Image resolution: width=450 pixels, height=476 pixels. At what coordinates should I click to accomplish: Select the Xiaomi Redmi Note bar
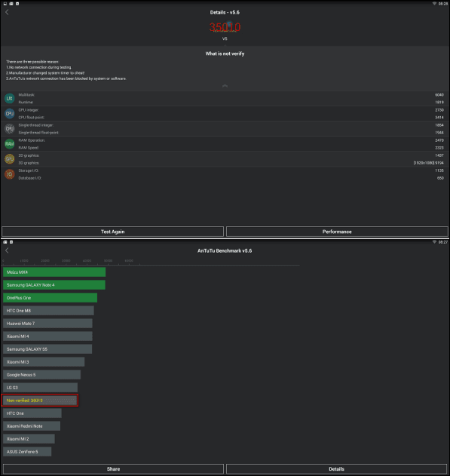tap(32, 426)
